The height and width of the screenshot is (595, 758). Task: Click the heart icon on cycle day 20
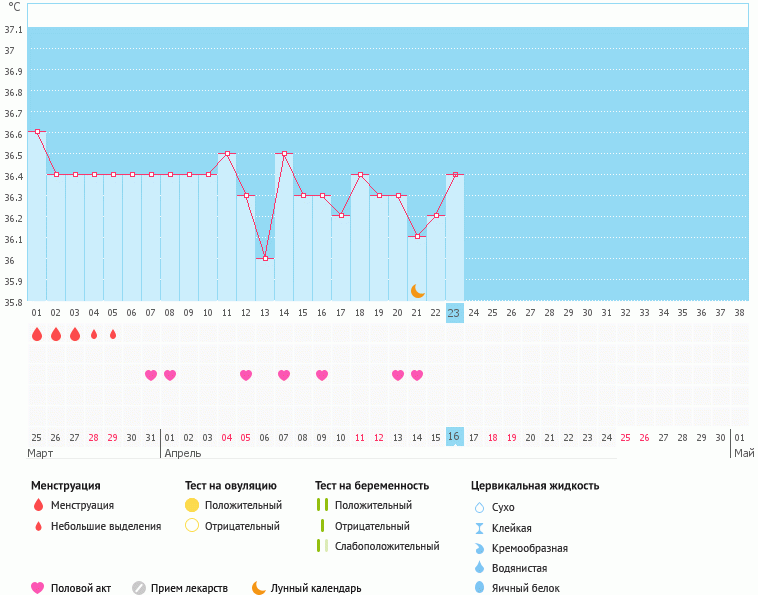[x=398, y=375]
